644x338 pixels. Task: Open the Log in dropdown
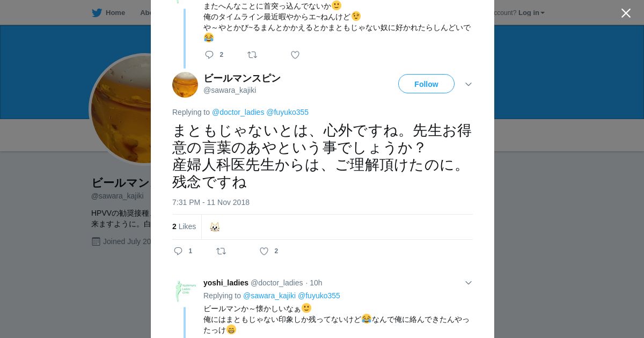point(531,13)
